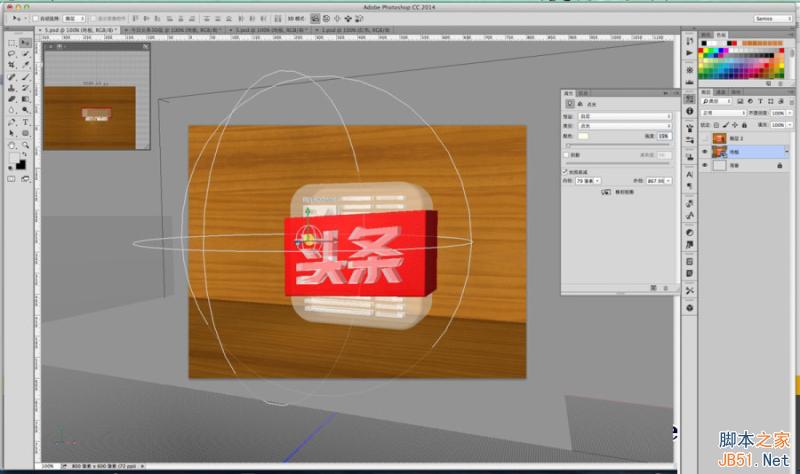
Task: Switch to the 颜色 color tab
Action: pos(706,35)
